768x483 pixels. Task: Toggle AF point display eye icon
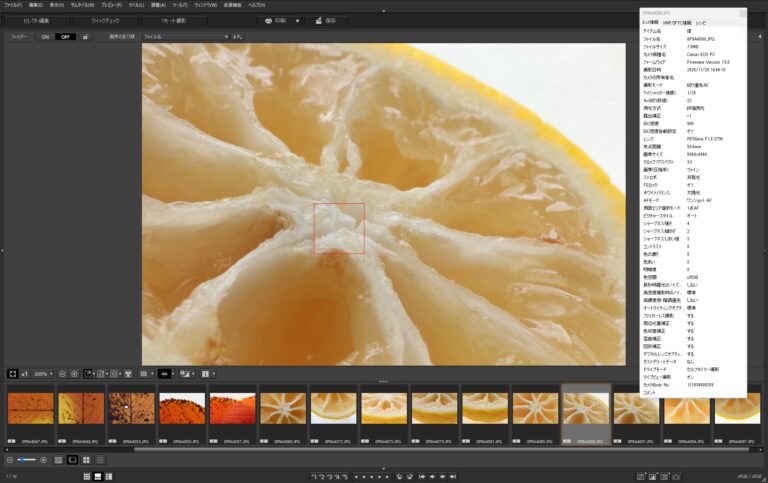166,373
